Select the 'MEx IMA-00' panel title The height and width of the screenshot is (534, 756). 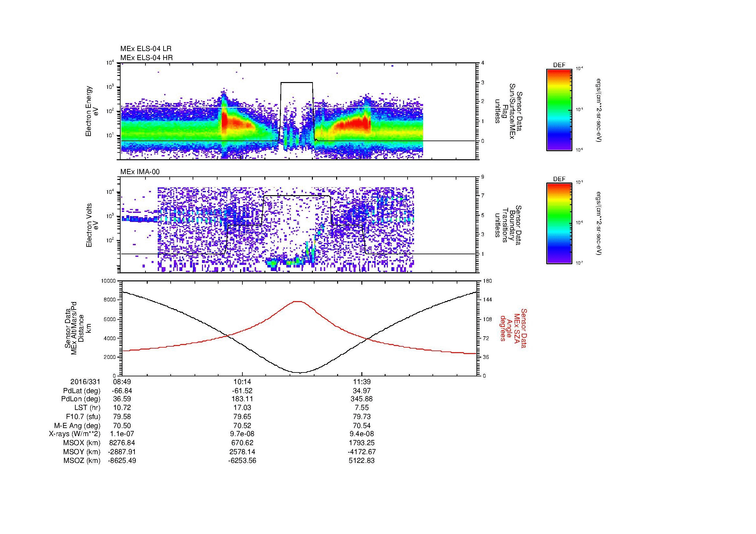coord(140,172)
